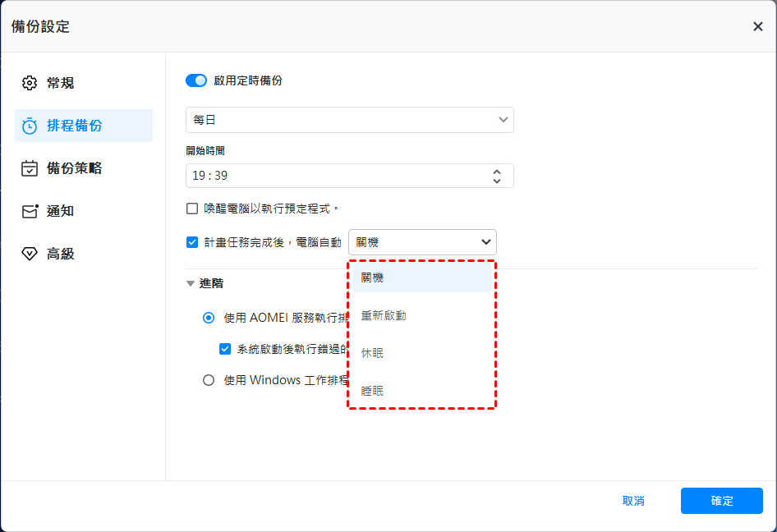Select the 使用 Windows 工作排程 radio button
This screenshot has width=777, height=532.
click(x=209, y=380)
